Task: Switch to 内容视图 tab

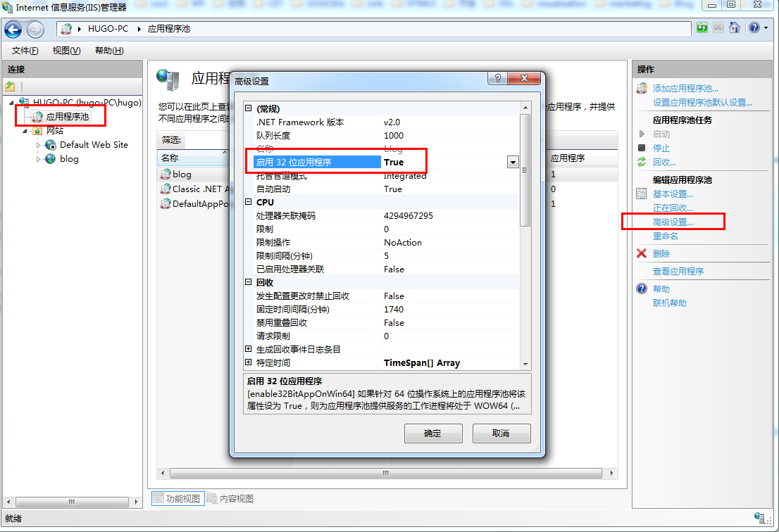Action: tap(230, 498)
